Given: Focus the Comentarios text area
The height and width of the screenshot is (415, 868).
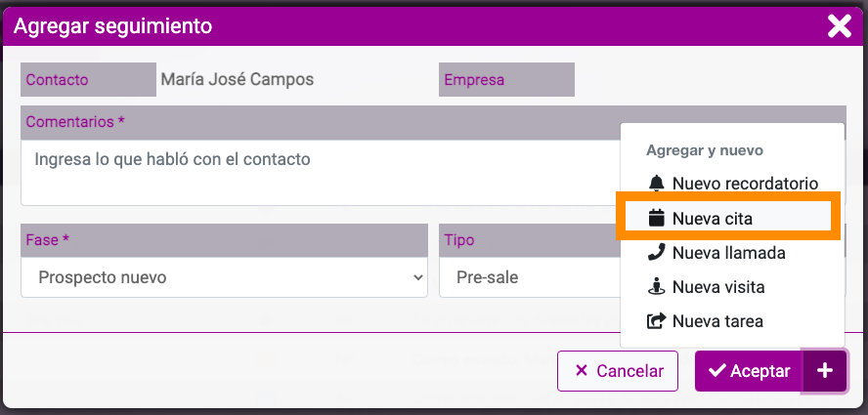Looking at the screenshot, I should pos(320,173).
